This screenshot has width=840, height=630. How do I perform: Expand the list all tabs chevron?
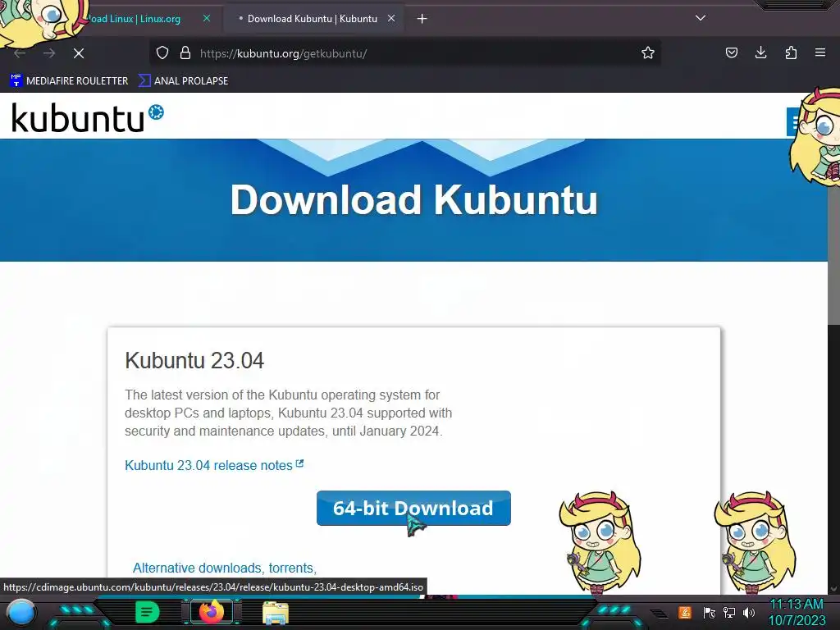tap(701, 18)
